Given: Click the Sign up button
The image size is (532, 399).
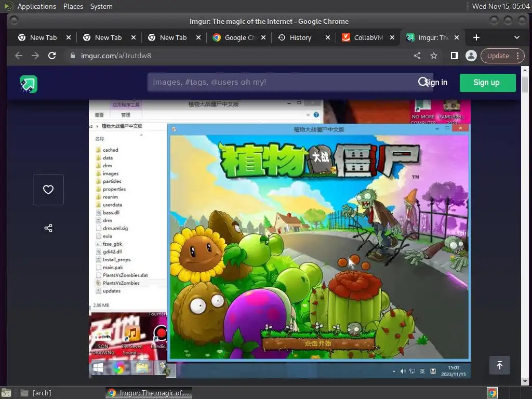Looking at the screenshot, I should coord(487,83).
